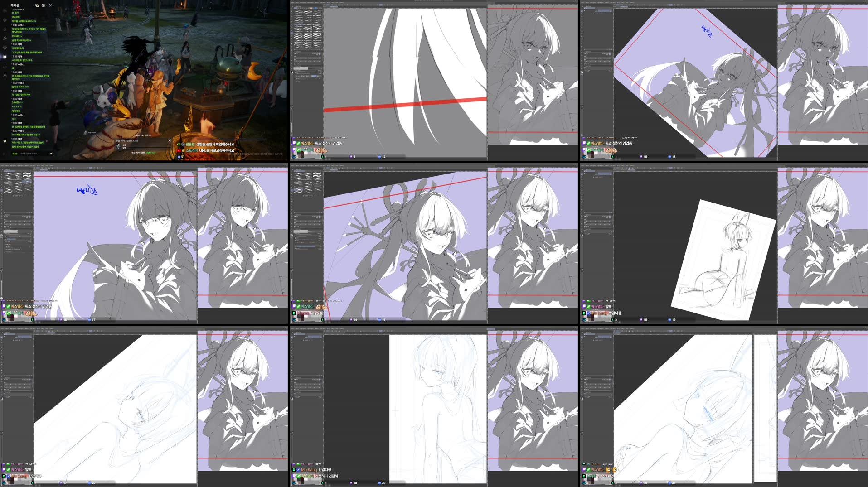This screenshot has width=868, height=487.
Task: Select highlighted sidebar icon in 레기온 panel
Action: (x=5, y=57)
